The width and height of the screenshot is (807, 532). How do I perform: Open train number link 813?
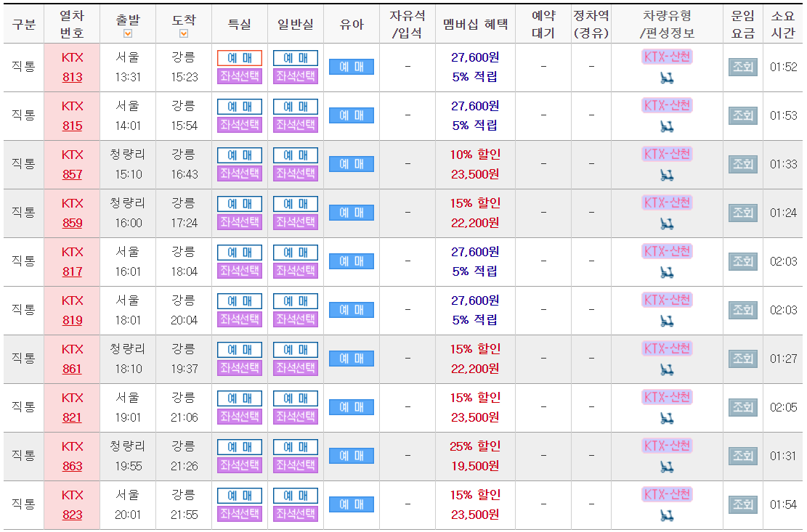(72, 77)
